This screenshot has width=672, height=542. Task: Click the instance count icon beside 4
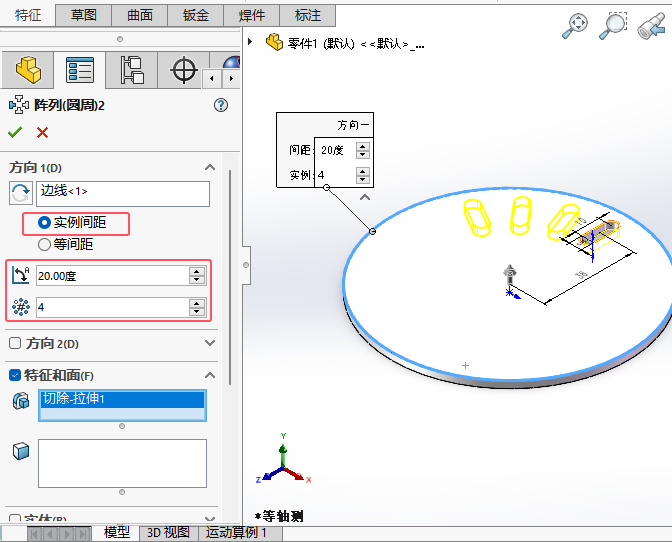point(21,307)
